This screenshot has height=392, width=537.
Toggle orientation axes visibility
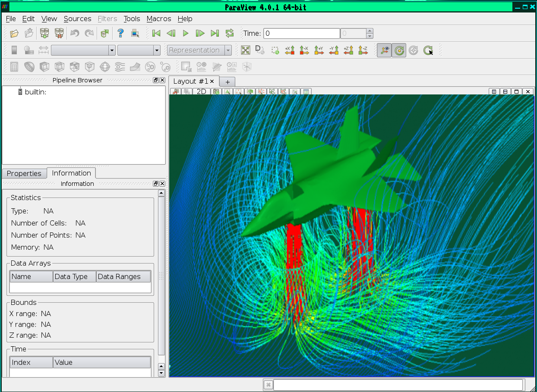[x=384, y=50]
